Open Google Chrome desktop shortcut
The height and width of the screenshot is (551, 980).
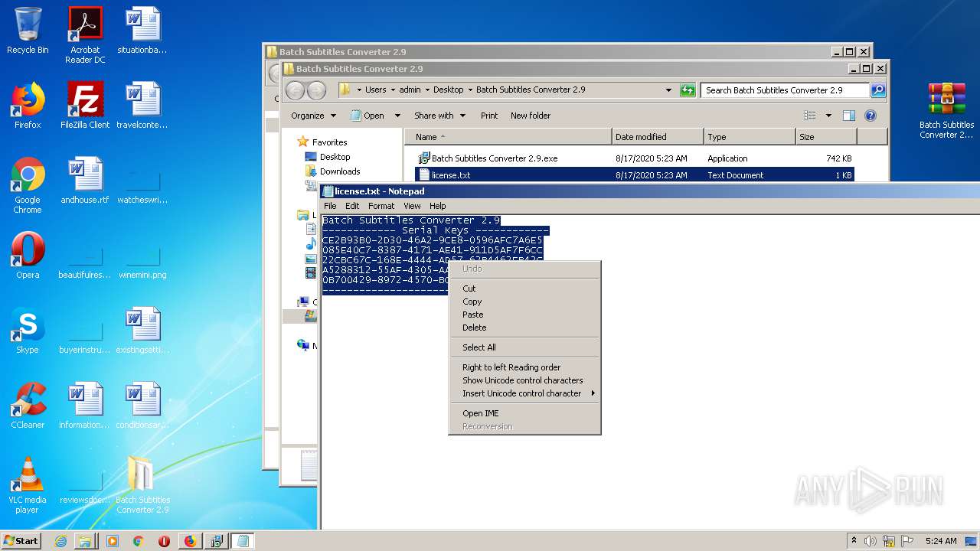[x=28, y=185]
